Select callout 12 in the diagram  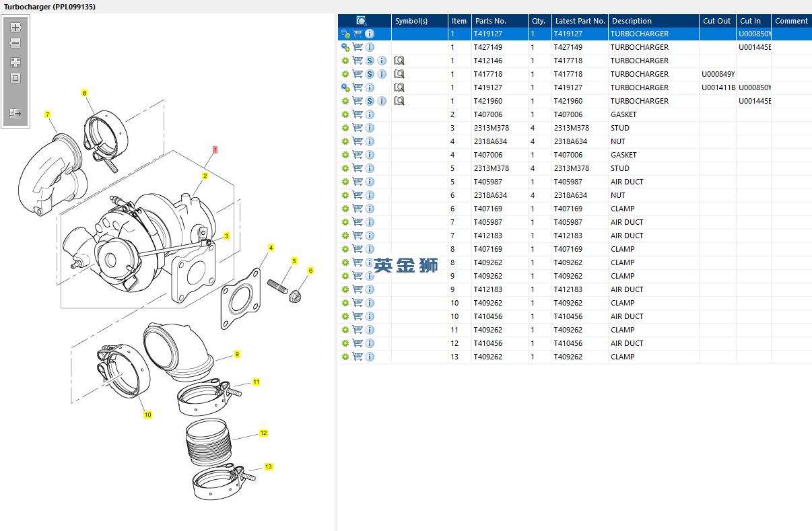pos(263,433)
